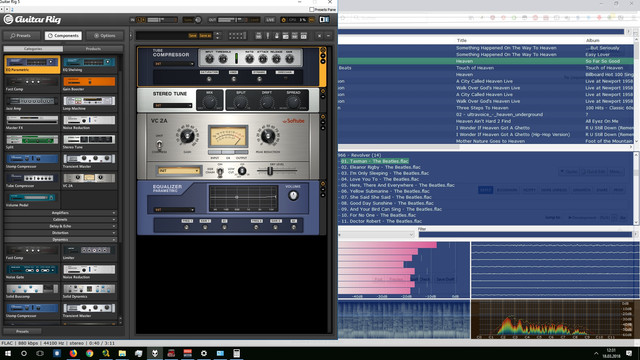
Task: Open the VC 2A preset dropdown
Action: (x=178, y=171)
